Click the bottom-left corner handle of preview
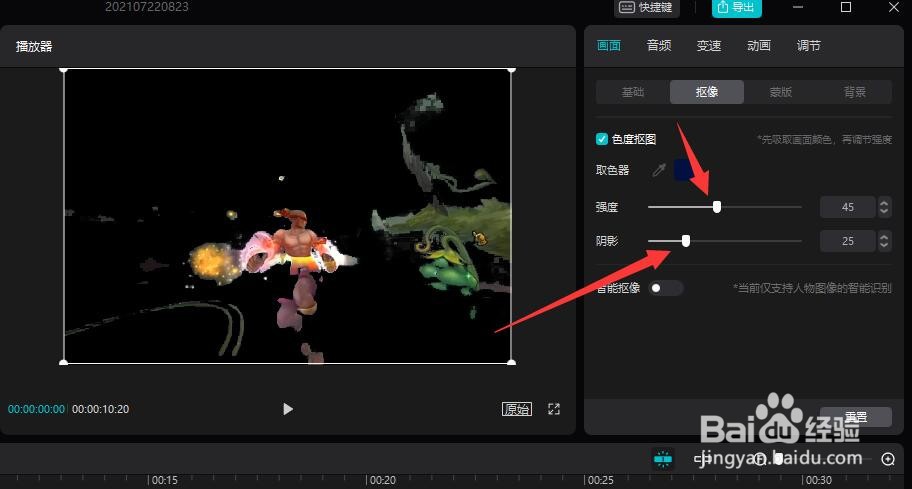912x489 pixels. click(64, 362)
